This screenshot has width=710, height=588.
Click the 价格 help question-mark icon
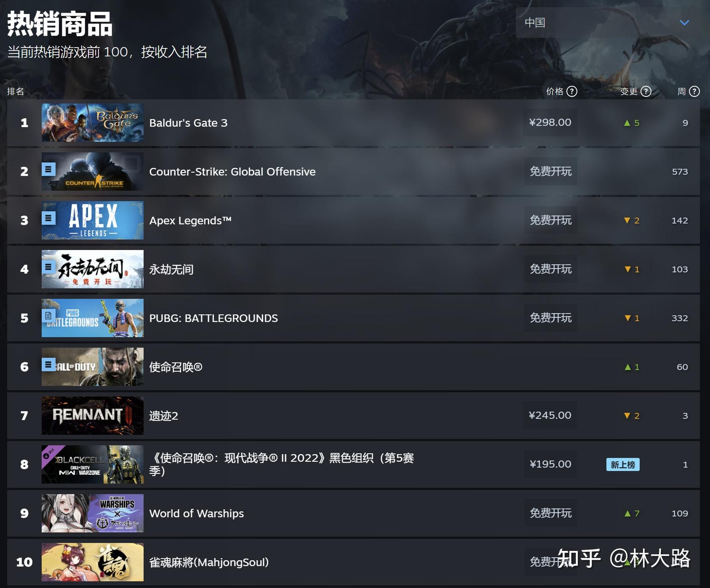(572, 91)
